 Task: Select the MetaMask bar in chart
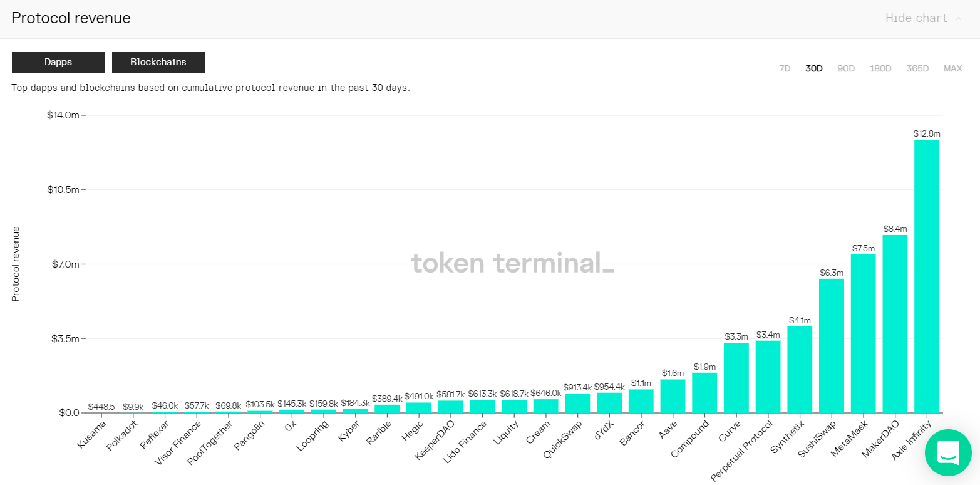(863, 333)
